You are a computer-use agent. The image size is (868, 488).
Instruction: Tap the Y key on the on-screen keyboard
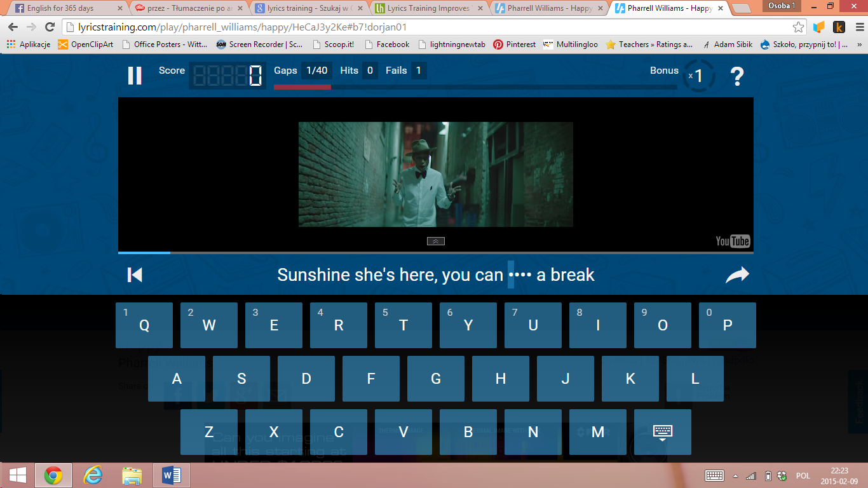click(x=468, y=325)
